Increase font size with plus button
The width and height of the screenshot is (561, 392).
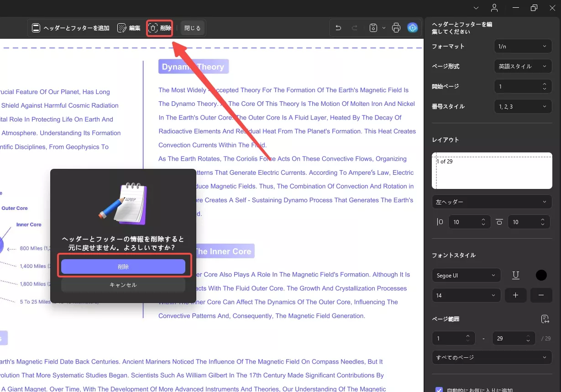click(515, 295)
